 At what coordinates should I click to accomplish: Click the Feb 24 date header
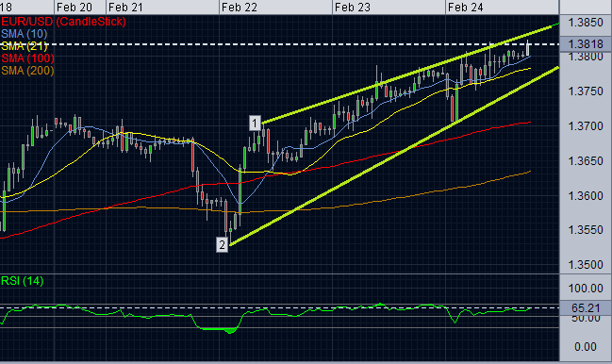[466, 7]
